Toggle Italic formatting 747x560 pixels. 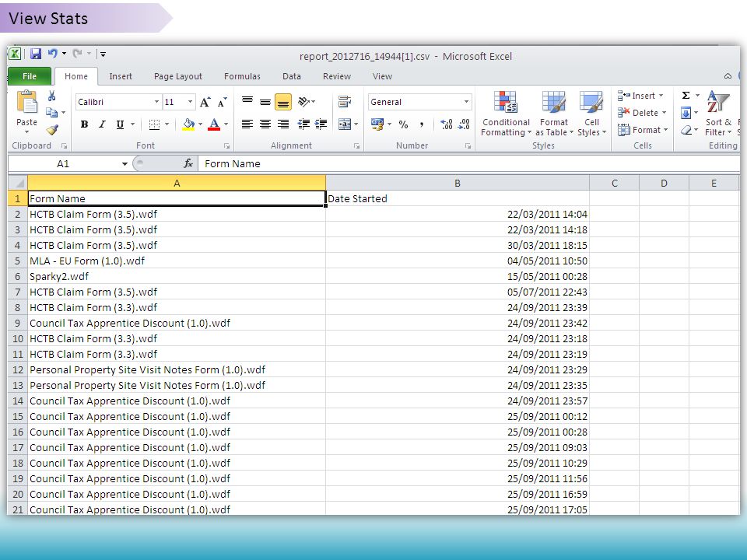click(102, 124)
